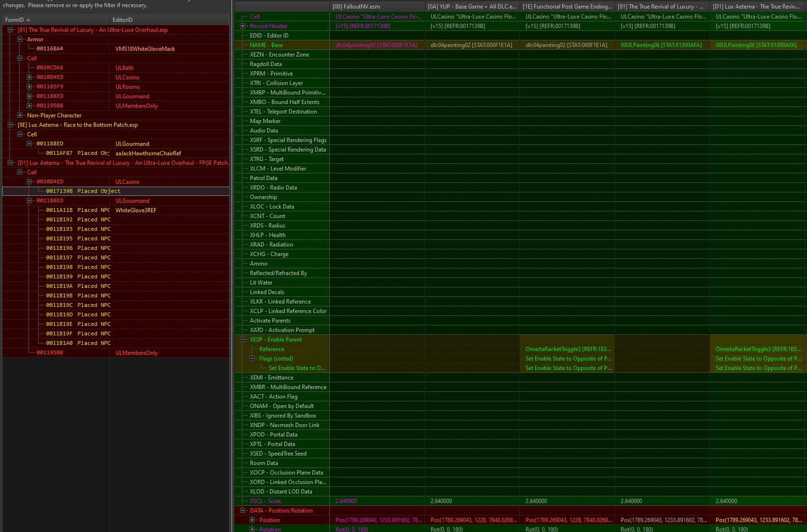Collapse the Flags (sorted) subrecord
This screenshot has height=532, width=807.
click(252, 359)
